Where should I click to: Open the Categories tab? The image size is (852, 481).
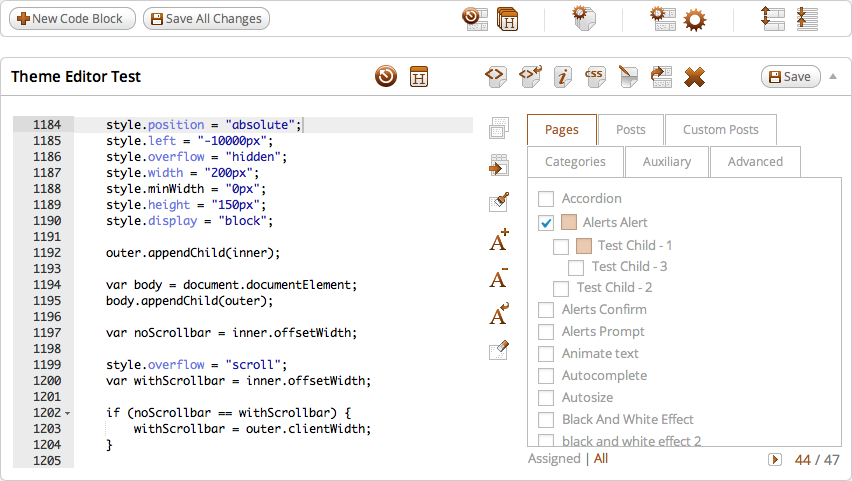(x=575, y=162)
